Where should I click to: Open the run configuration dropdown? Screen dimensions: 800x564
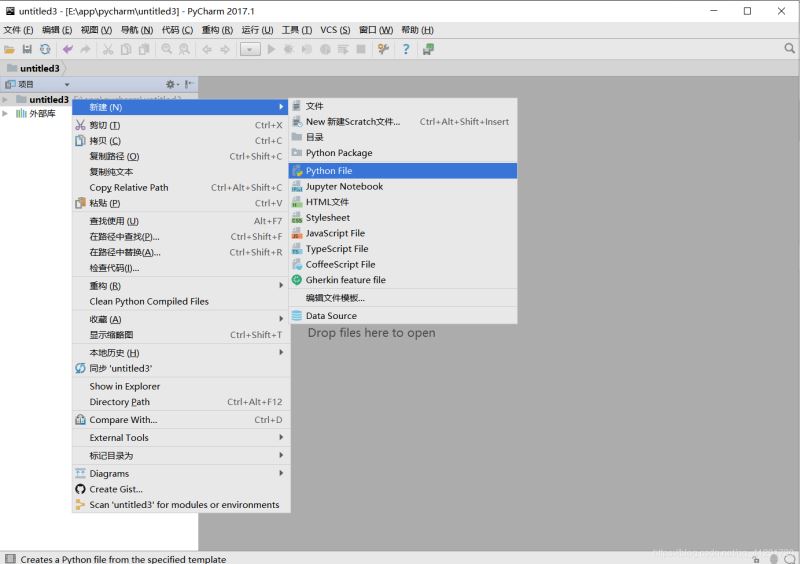[x=250, y=50]
